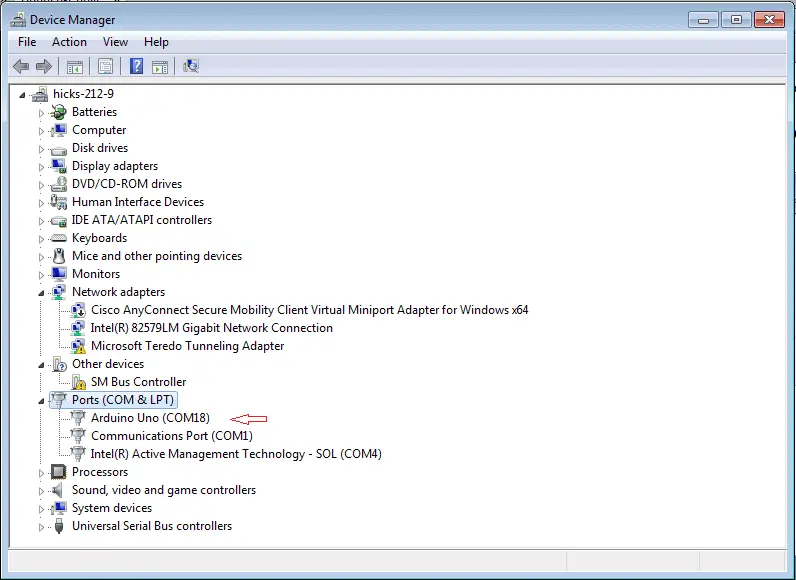Click Show/Hide Console Tree toolbar icon
796x580 pixels.
tap(75, 66)
